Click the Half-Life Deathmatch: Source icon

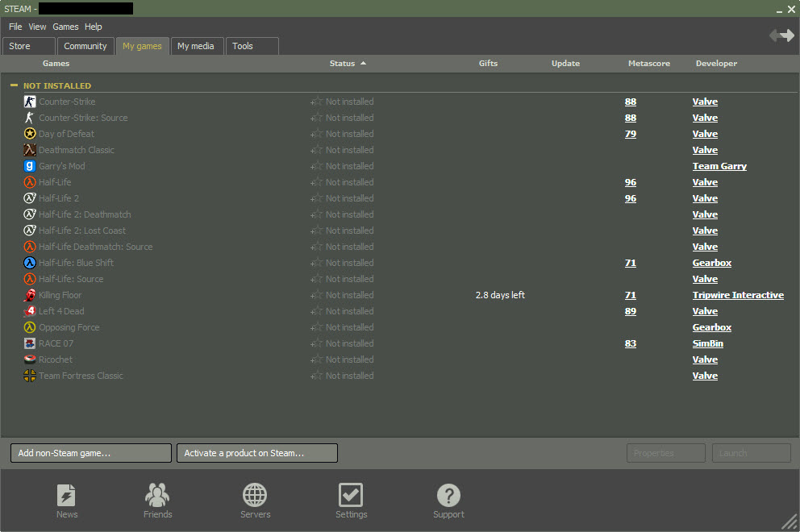[x=30, y=247]
